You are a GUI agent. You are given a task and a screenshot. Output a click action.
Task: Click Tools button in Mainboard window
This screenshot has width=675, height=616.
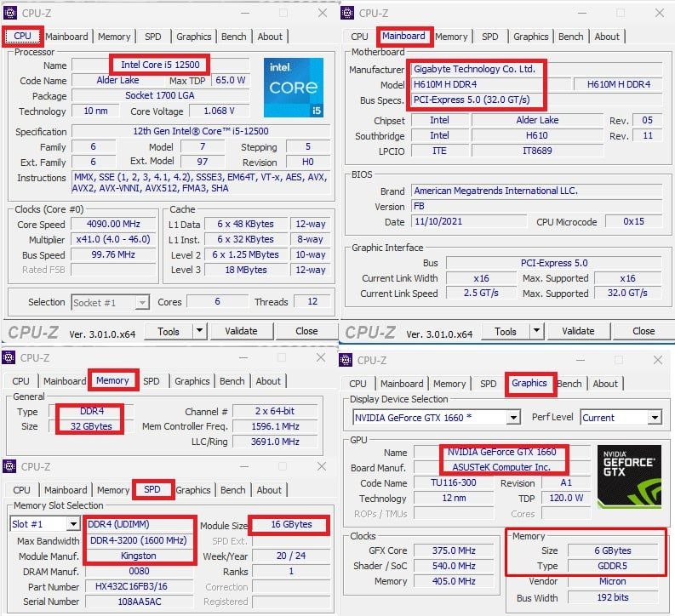(x=506, y=331)
